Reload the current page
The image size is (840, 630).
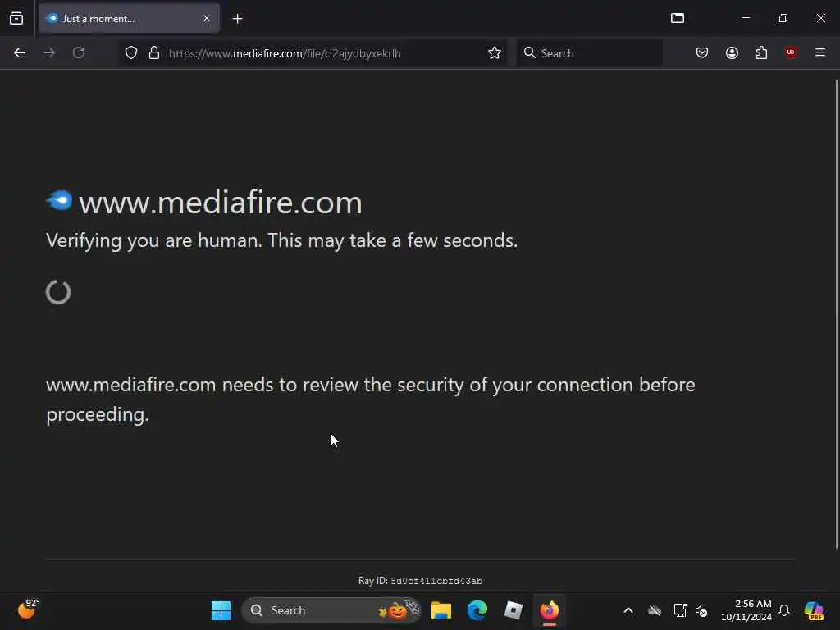pyautogui.click(x=79, y=52)
